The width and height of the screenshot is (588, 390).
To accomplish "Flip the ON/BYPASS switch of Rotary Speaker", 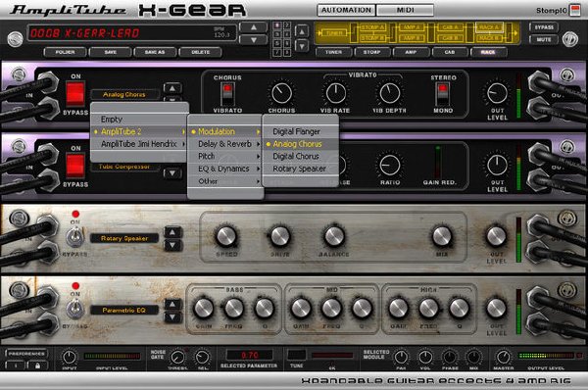I will point(75,237).
